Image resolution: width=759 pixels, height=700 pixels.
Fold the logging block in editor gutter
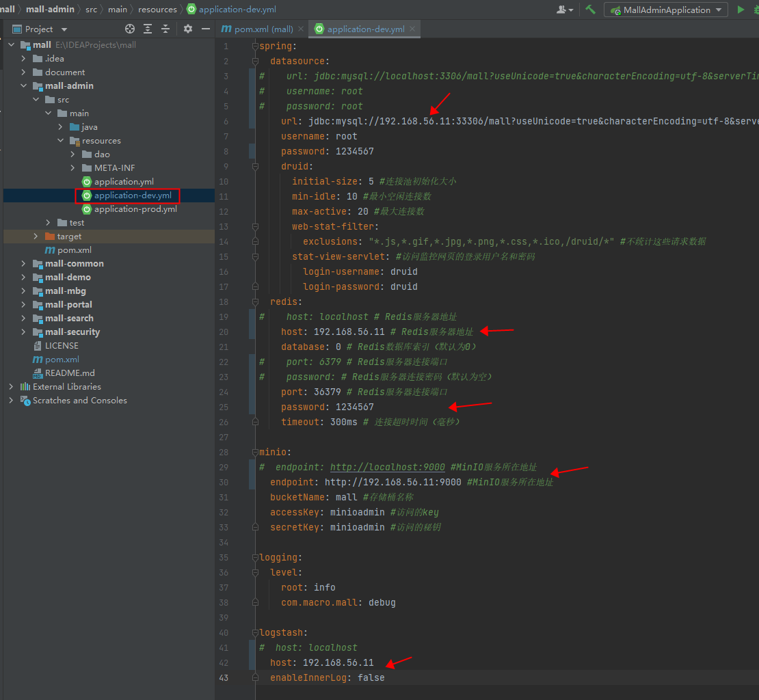[254, 557]
